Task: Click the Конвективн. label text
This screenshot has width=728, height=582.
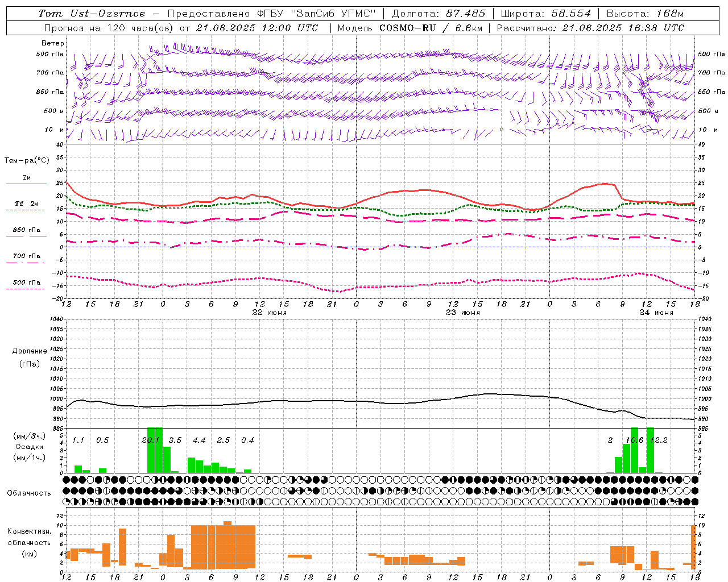Action: pos(30,531)
